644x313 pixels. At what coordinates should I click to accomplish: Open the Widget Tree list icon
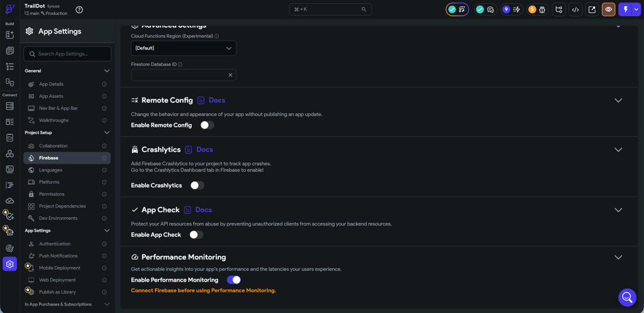click(10, 66)
